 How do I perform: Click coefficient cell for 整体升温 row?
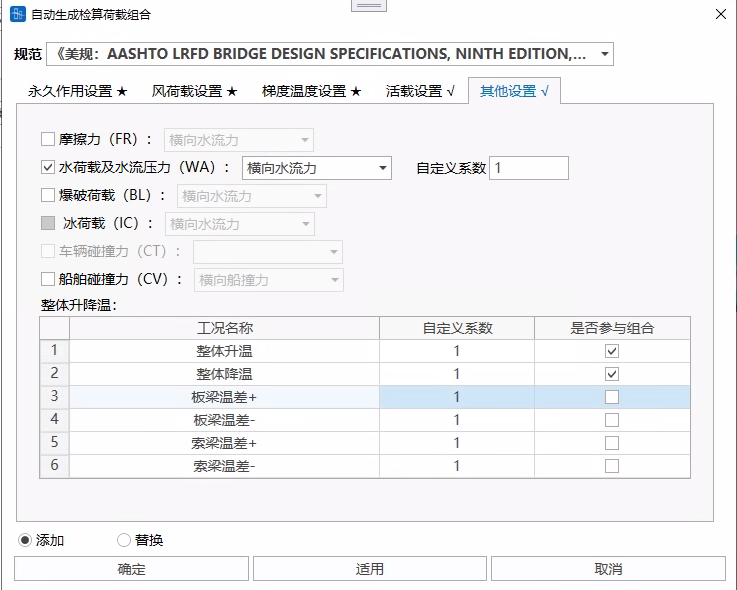[456, 351]
